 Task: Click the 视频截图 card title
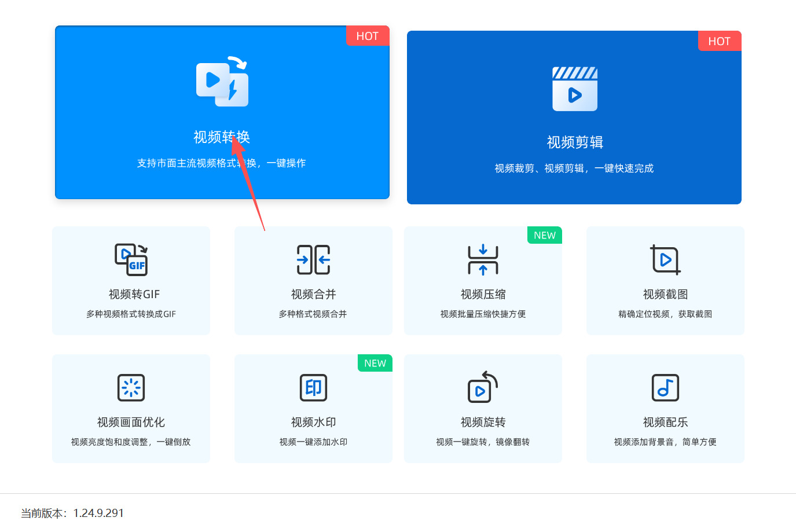tap(665, 294)
